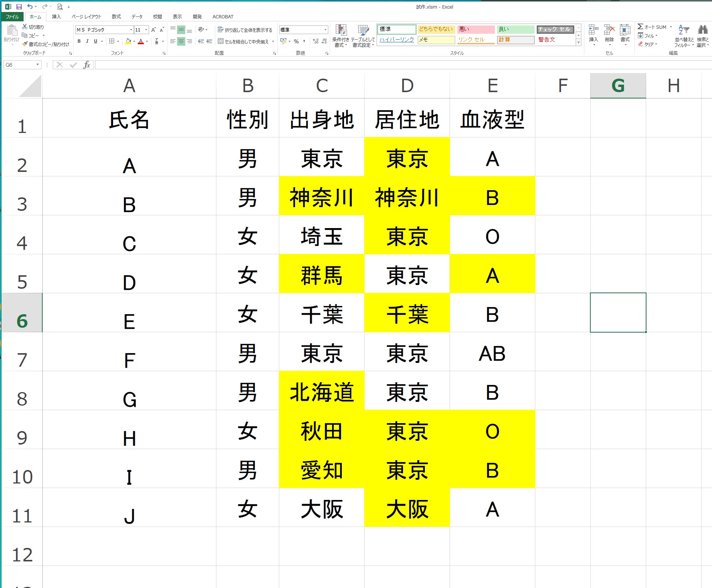712x588 pixels.
Task: Apply the 悪い pink cell style swatch
Action: pos(476,29)
